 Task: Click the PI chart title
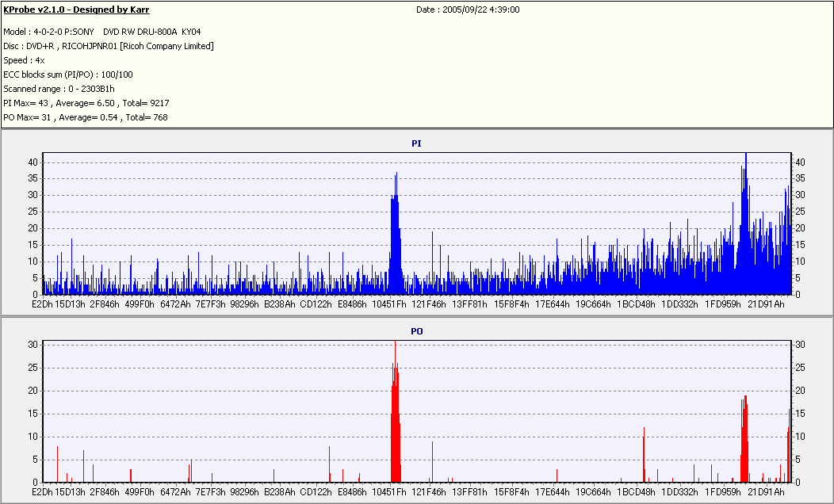[x=416, y=143]
